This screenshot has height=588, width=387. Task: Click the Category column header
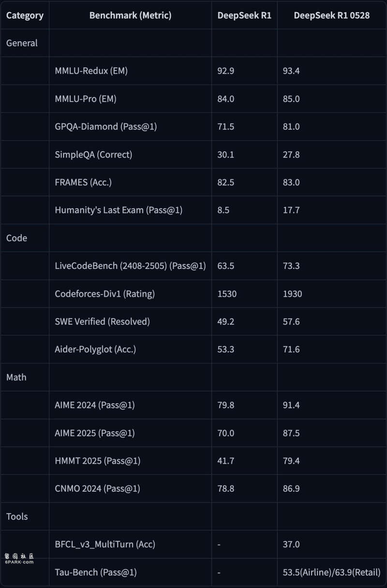pyautogui.click(x=25, y=15)
